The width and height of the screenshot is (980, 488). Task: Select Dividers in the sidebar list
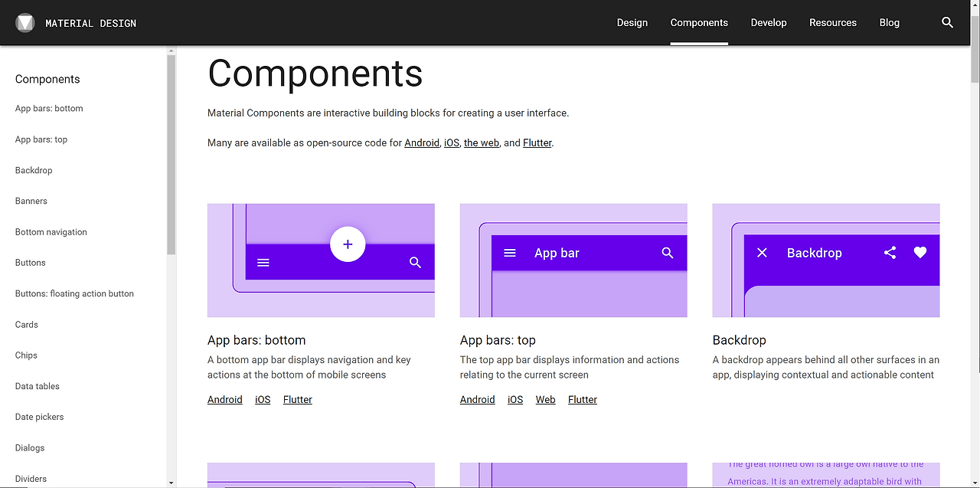coord(31,479)
